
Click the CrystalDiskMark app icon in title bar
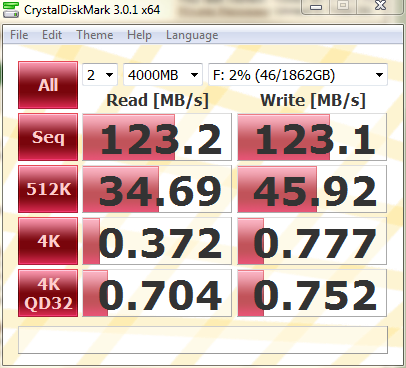point(10,9)
